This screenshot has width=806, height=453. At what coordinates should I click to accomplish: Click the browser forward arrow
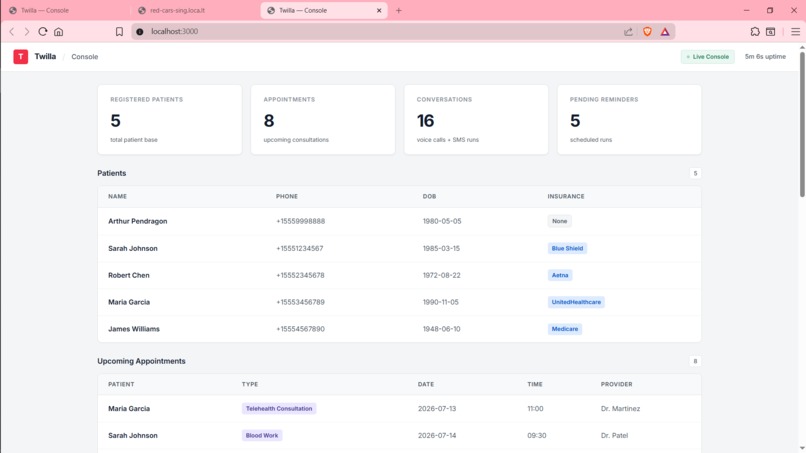point(27,32)
